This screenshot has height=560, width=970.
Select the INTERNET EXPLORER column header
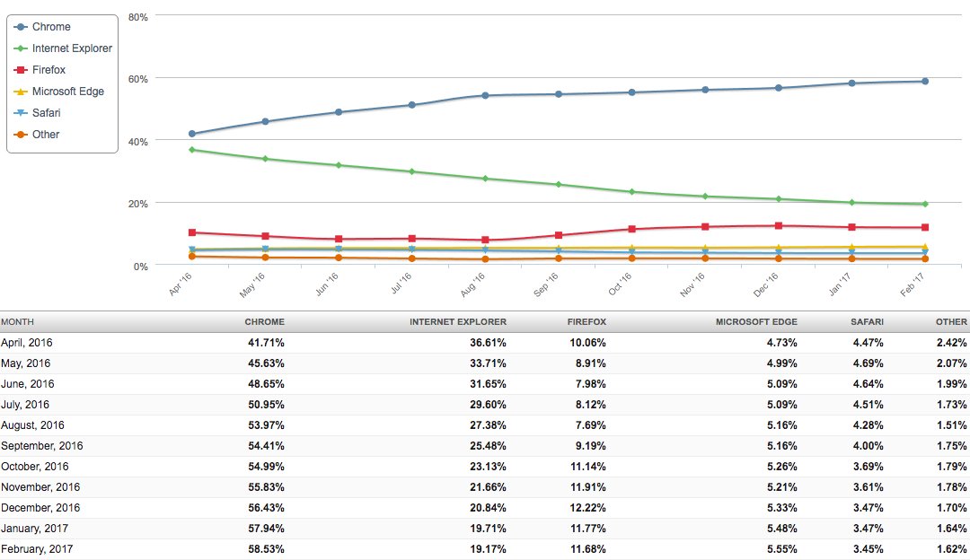click(x=458, y=321)
